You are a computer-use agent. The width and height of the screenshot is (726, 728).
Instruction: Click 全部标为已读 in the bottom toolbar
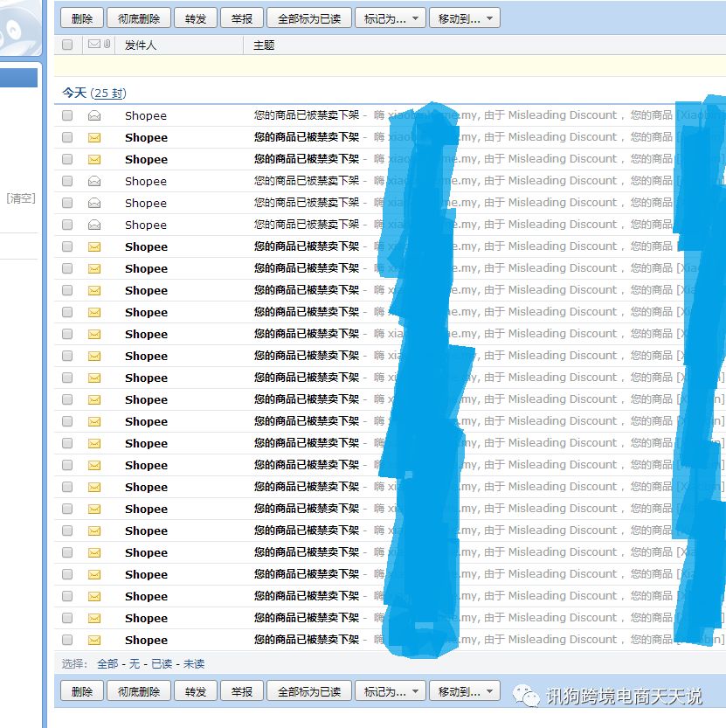click(309, 691)
